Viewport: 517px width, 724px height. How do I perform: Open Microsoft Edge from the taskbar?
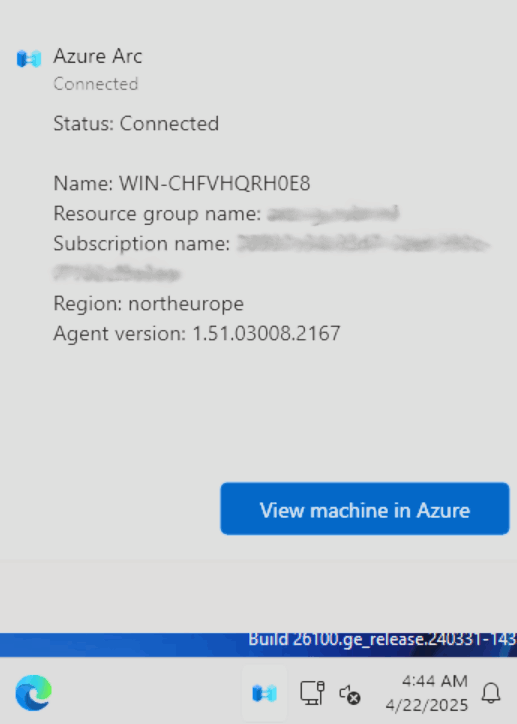pyautogui.click(x=33, y=693)
